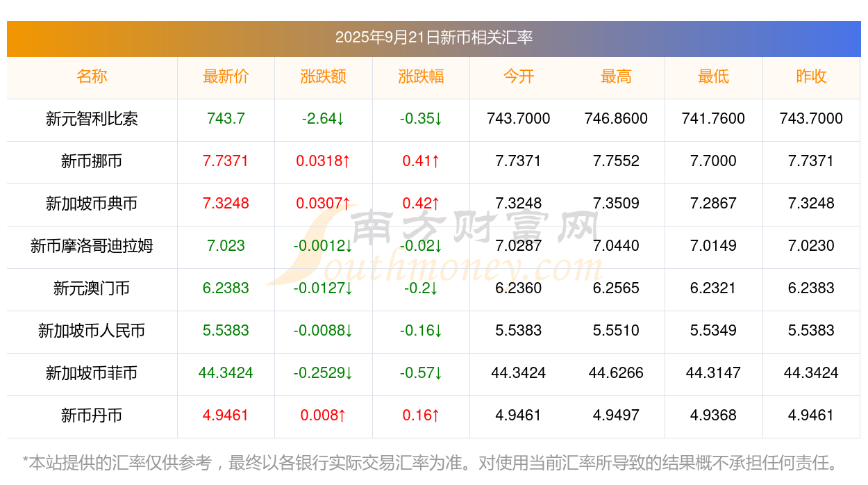Viewport: 868px width, 485px height.
Task: Click change percent 0.42↑
Action: pyautogui.click(x=421, y=204)
